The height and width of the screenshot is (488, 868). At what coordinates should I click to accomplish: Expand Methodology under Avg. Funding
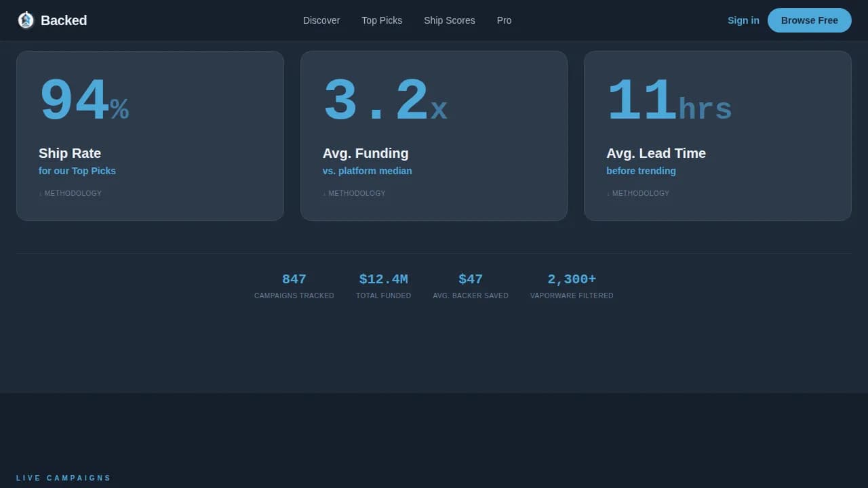coord(354,193)
